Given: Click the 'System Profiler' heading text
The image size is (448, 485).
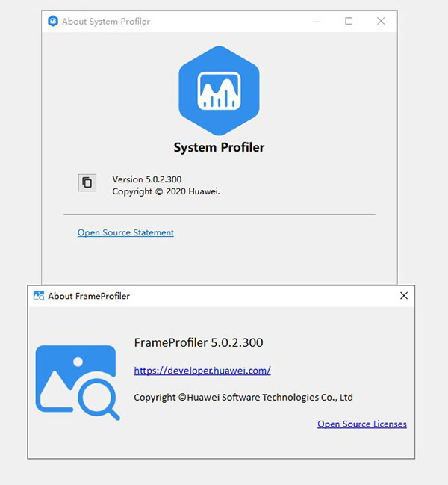Looking at the screenshot, I should [219, 147].
